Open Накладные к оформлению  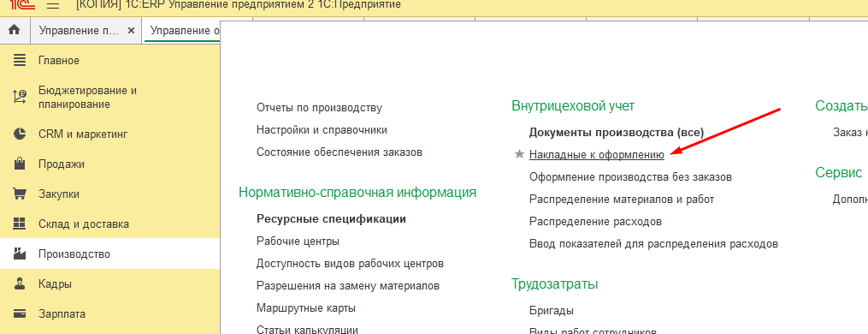click(x=597, y=155)
